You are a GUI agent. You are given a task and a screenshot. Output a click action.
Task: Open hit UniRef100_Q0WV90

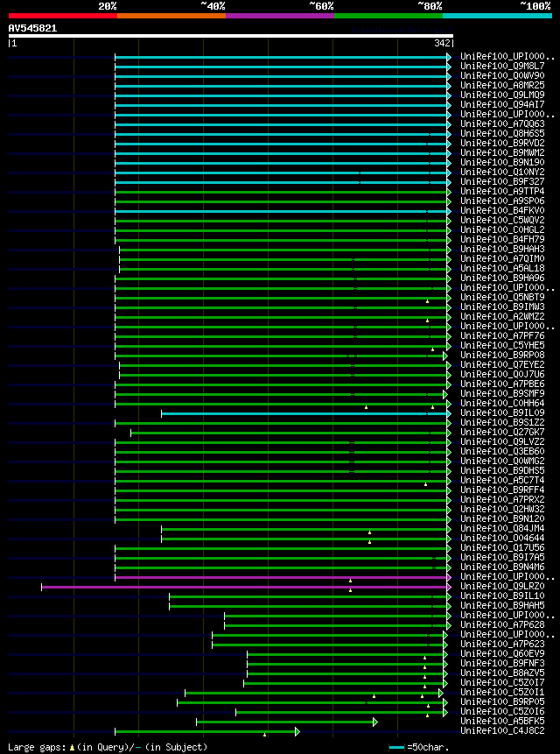[502, 76]
